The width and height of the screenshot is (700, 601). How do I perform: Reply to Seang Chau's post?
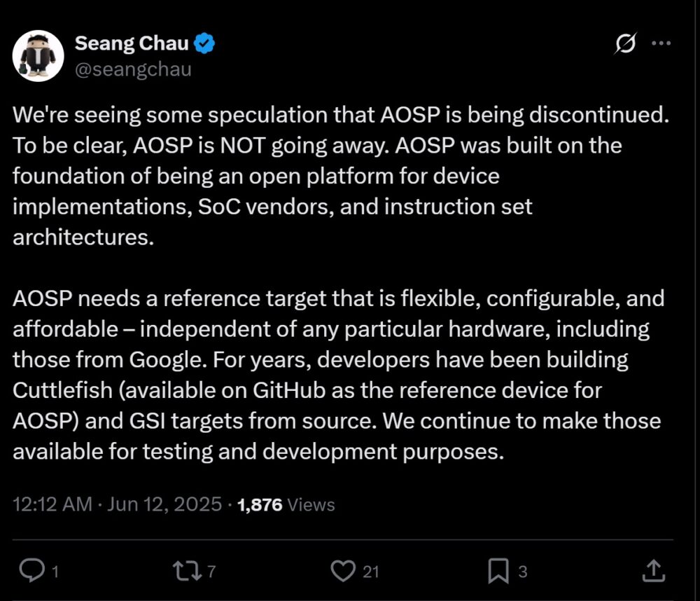point(34,571)
